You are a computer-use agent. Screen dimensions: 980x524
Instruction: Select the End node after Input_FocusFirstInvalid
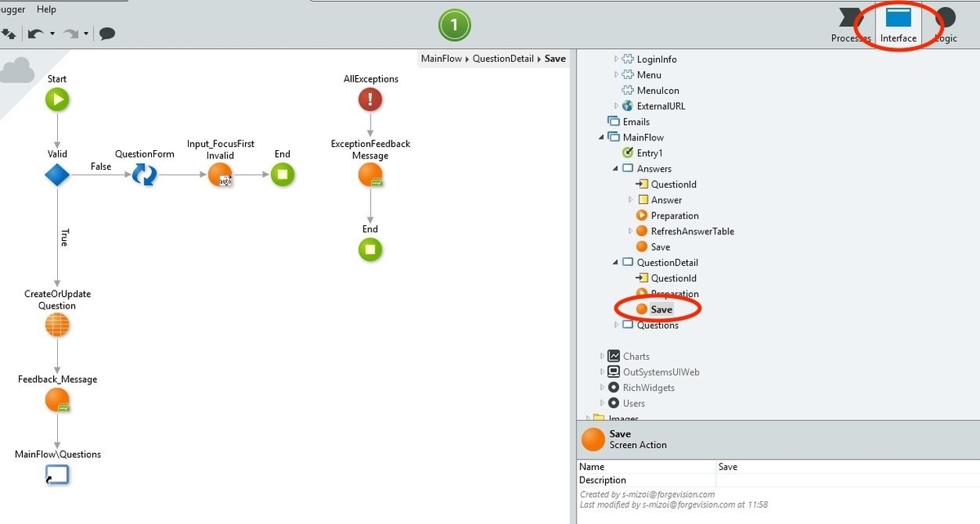(x=283, y=174)
